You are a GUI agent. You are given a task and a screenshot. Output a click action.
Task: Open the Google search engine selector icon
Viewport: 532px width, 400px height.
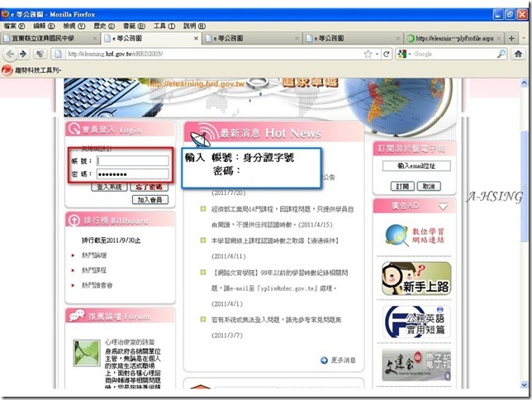pos(404,54)
